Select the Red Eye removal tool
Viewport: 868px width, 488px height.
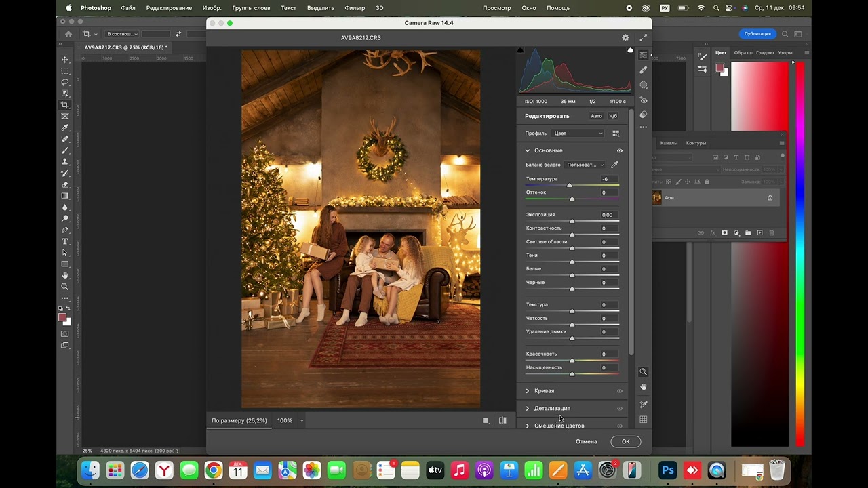pyautogui.click(x=644, y=100)
